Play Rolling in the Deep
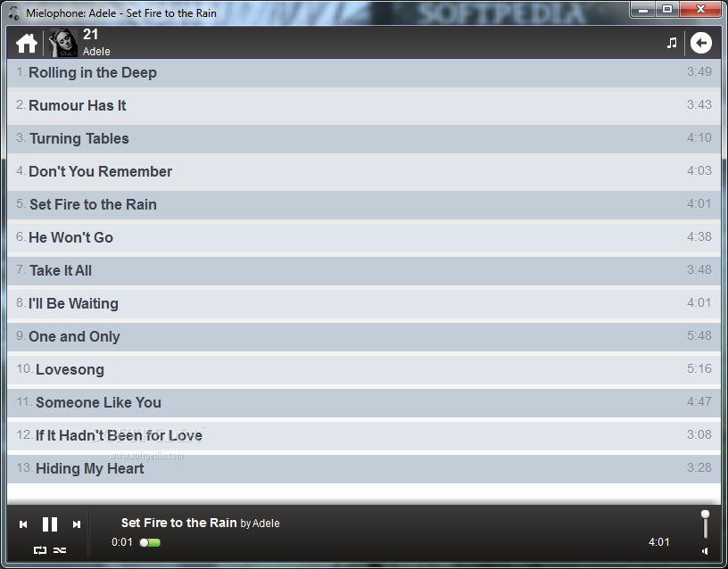This screenshot has height=569, width=728. 364,73
